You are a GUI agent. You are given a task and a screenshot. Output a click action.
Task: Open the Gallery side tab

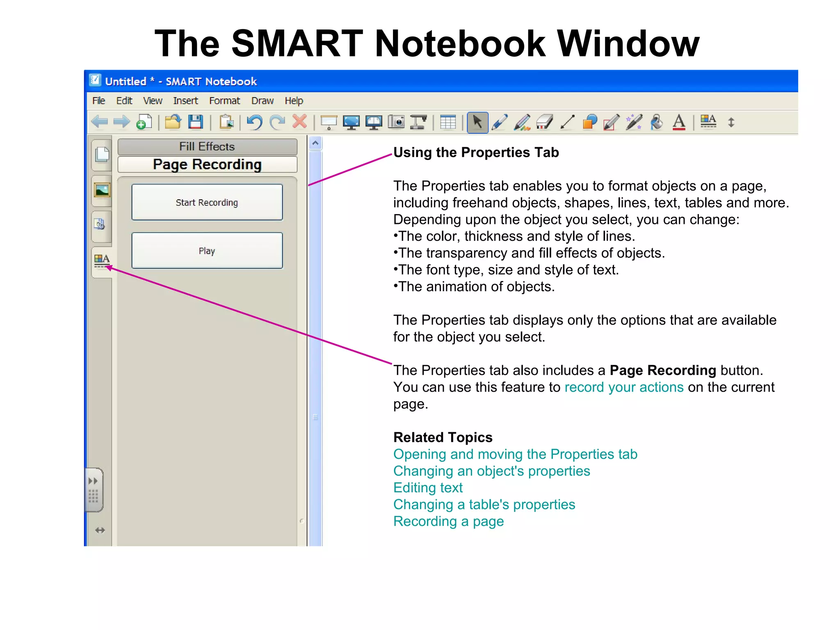click(x=102, y=190)
